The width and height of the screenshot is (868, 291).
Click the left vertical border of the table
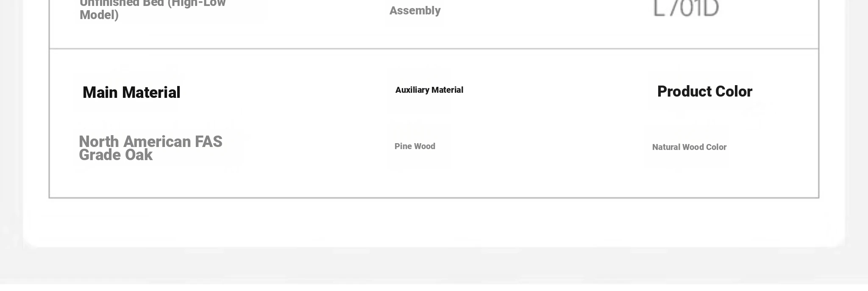pyautogui.click(x=49, y=123)
